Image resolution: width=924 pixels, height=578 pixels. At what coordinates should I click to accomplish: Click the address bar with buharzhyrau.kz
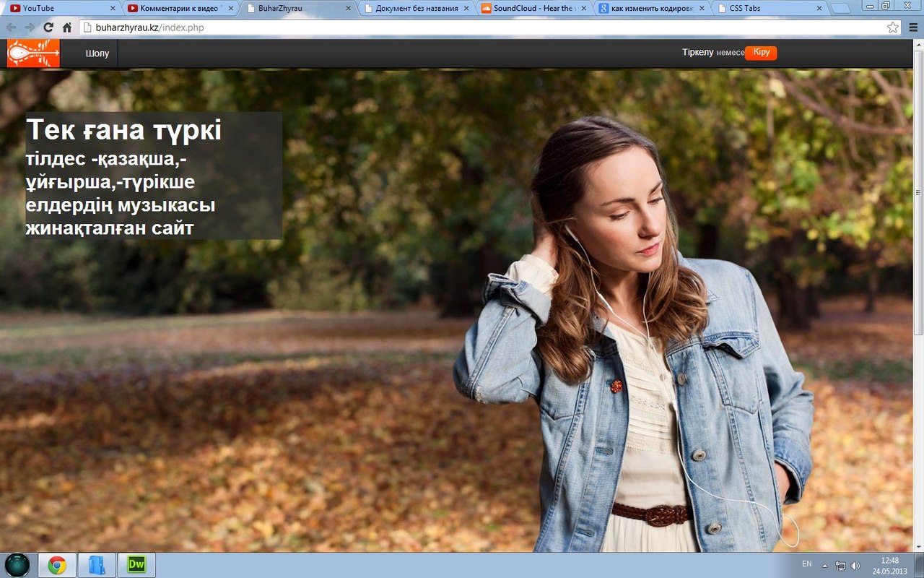click(476, 27)
